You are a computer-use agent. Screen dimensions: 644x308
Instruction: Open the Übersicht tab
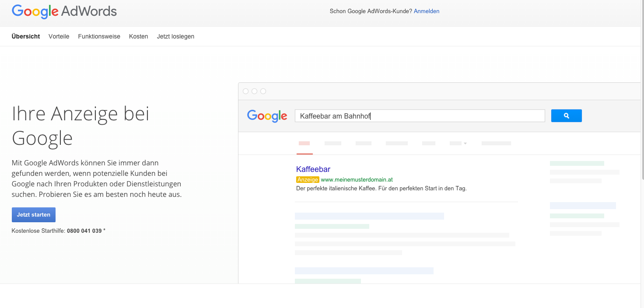point(26,36)
